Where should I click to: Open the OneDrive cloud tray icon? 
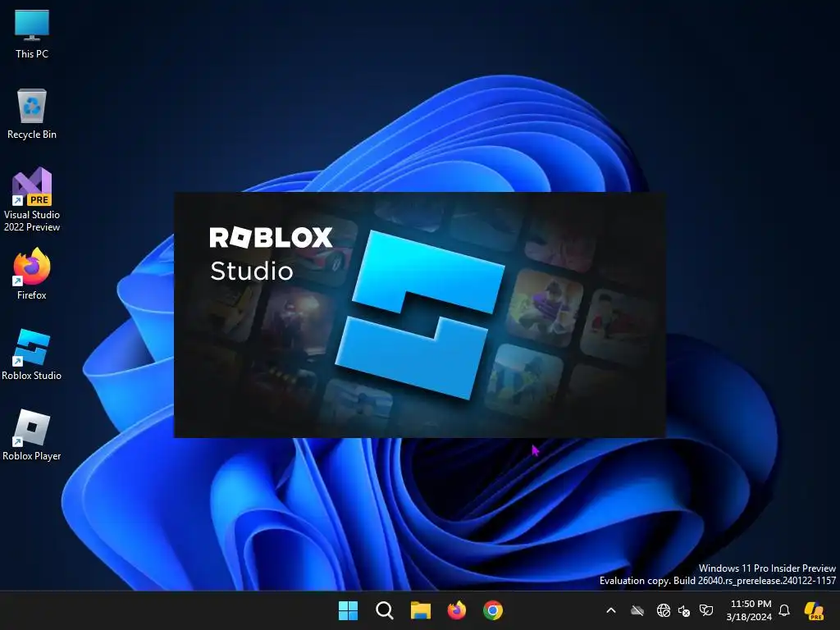637,610
